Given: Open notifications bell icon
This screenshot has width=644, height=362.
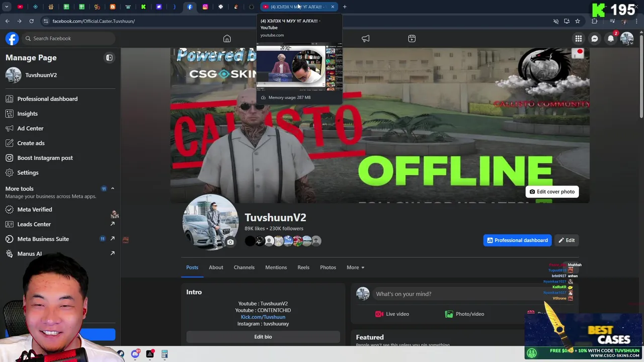Looking at the screenshot, I should [611, 39].
